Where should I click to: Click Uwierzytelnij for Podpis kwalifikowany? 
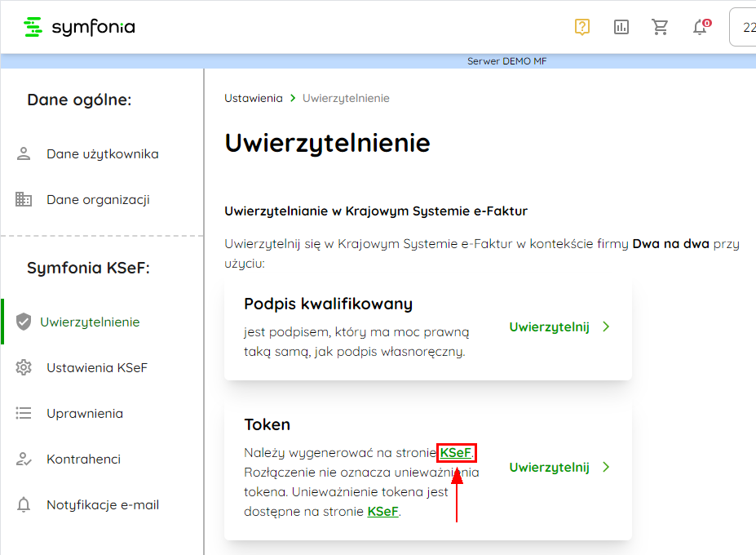(x=549, y=327)
